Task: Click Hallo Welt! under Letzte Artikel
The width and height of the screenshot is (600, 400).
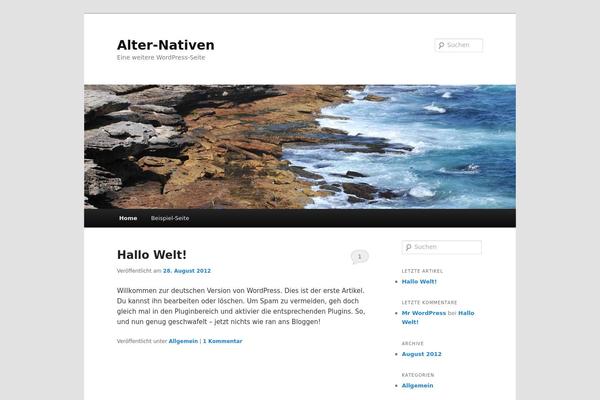Action: click(419, 282)
